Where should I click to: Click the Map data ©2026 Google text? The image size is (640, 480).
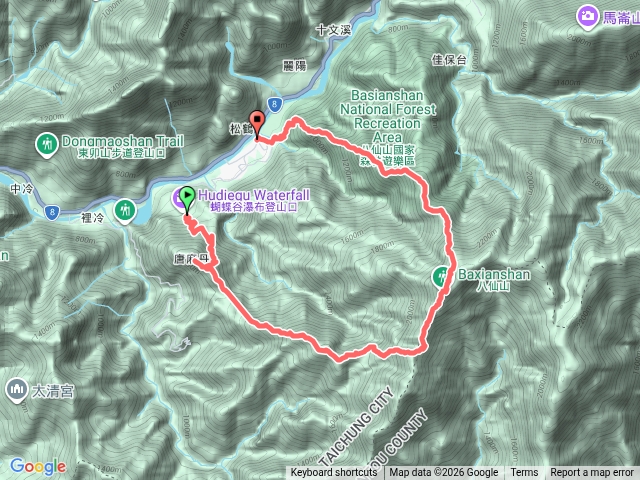[444, 473]
